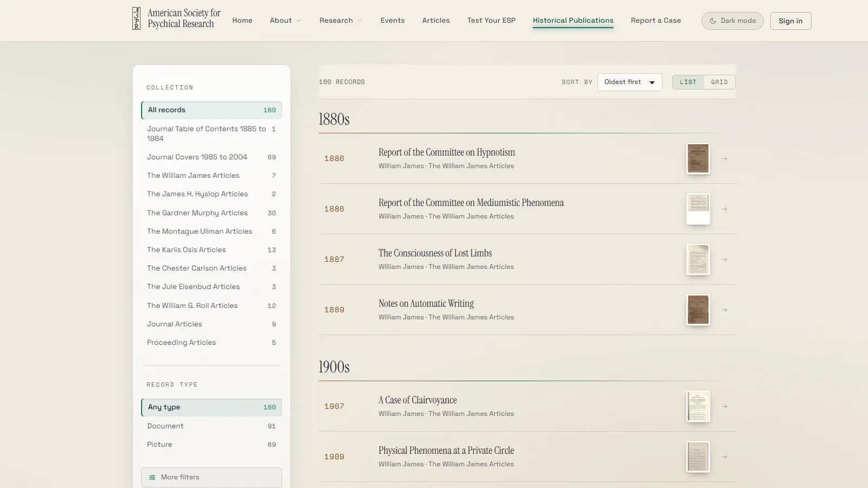
Task: Open the Articles page
Action: pos(436,21)
